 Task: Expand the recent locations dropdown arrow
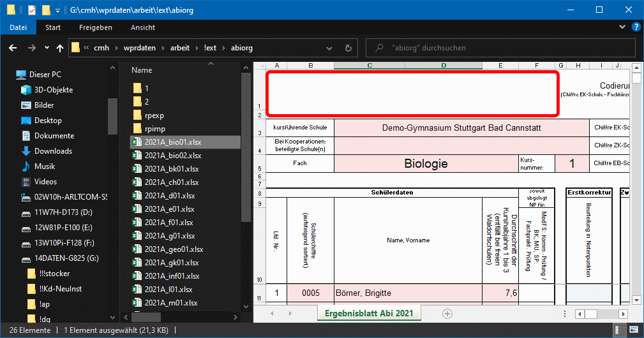pos(46,48)
